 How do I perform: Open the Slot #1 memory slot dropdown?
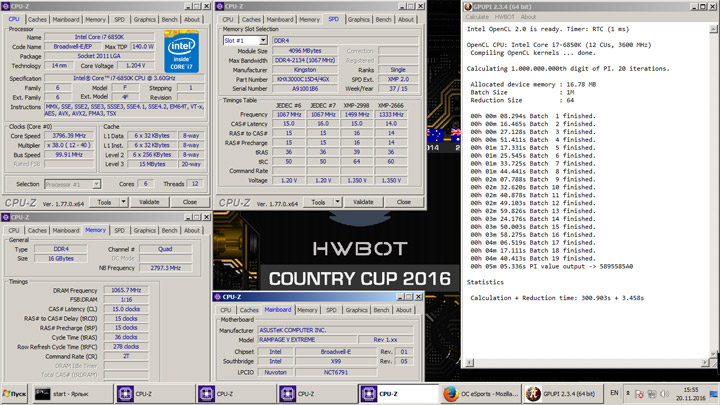pyautogui.click(x=263, y=40)
